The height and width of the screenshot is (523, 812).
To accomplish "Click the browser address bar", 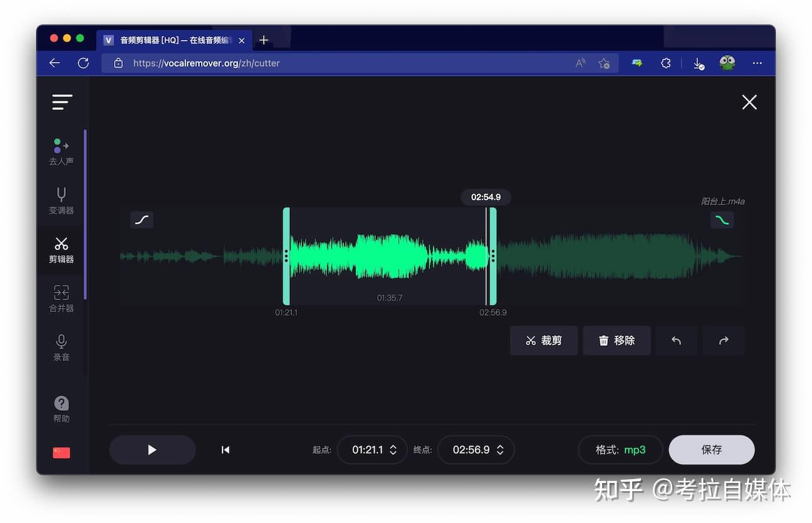I will pos(251,63).
